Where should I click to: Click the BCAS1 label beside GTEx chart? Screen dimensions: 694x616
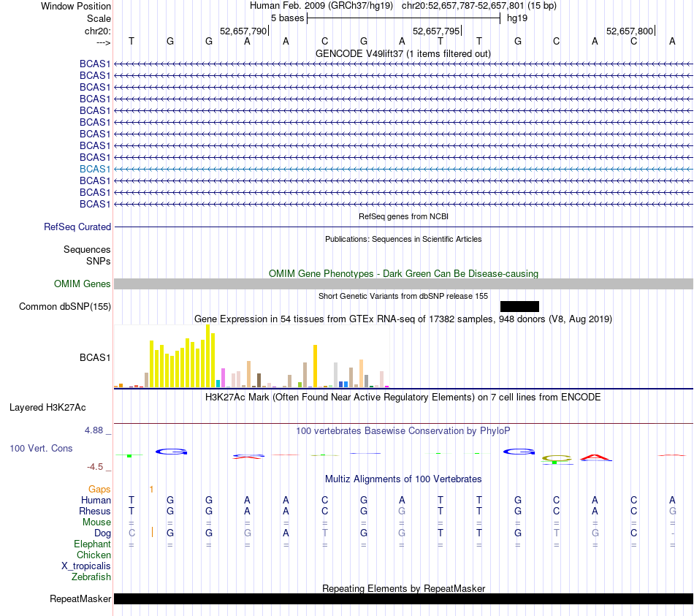point(95,357)
